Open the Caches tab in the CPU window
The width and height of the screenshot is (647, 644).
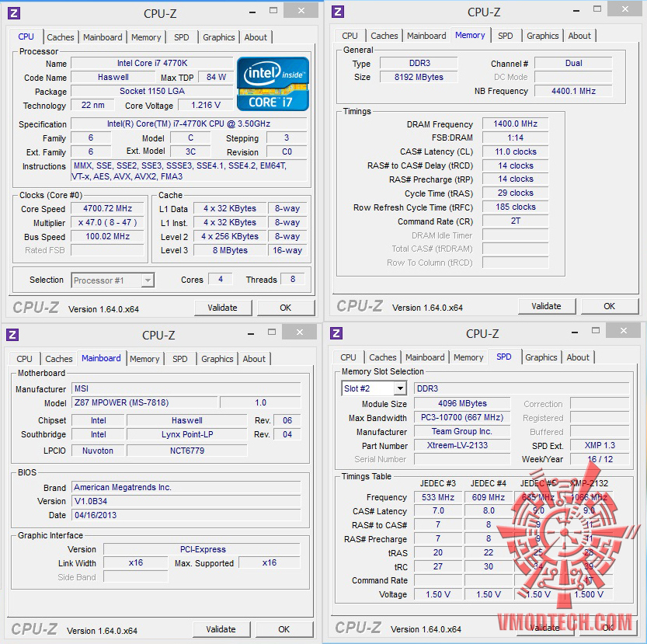61,37
